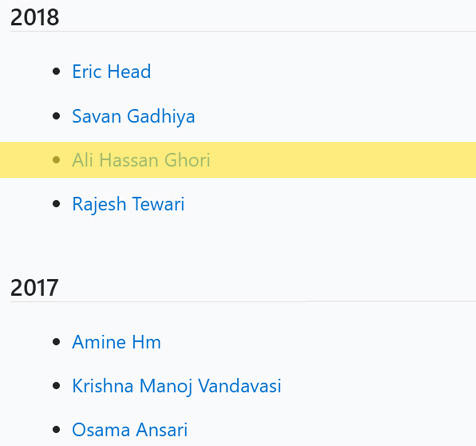Click the 2017 section heading

[34, 288]
